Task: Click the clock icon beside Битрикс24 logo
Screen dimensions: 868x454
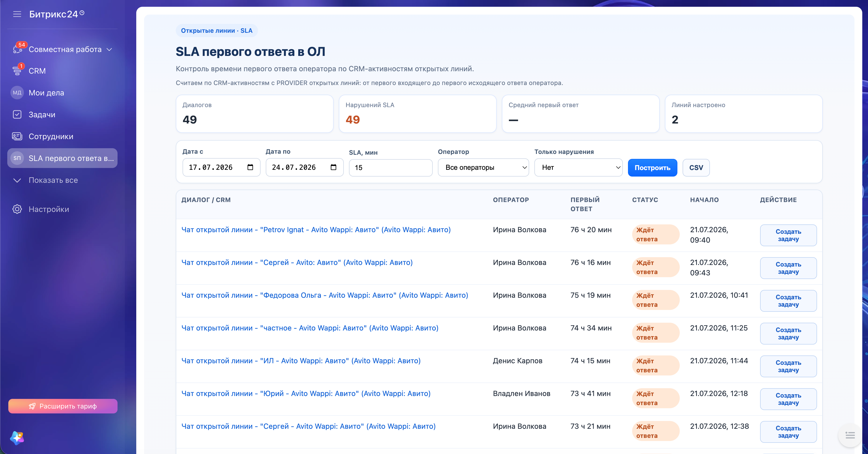Action: 82,13
